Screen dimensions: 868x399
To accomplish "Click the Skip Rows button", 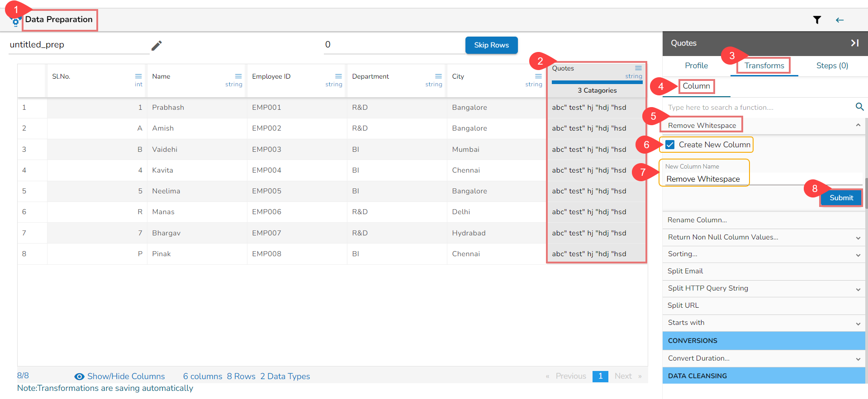I will 491,45.
